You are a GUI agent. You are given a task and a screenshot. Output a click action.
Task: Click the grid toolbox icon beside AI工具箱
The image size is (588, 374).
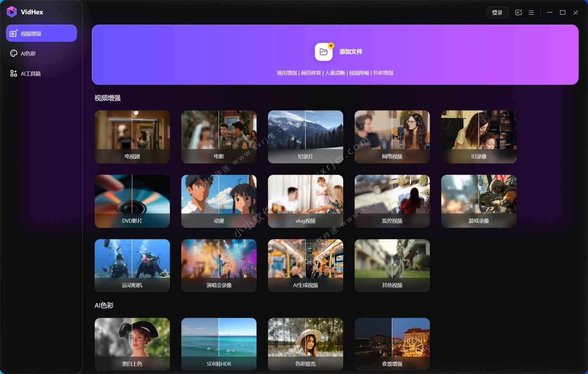point(14,74)
